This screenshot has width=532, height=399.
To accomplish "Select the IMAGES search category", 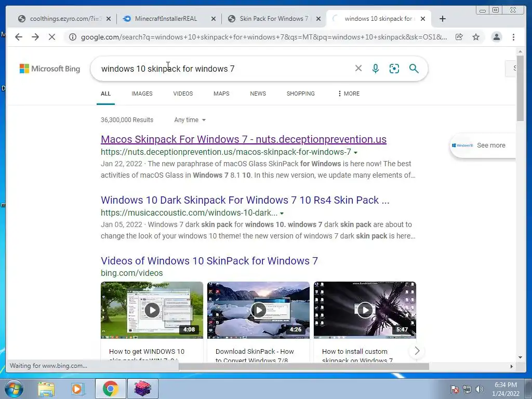I will click(142, 94).
